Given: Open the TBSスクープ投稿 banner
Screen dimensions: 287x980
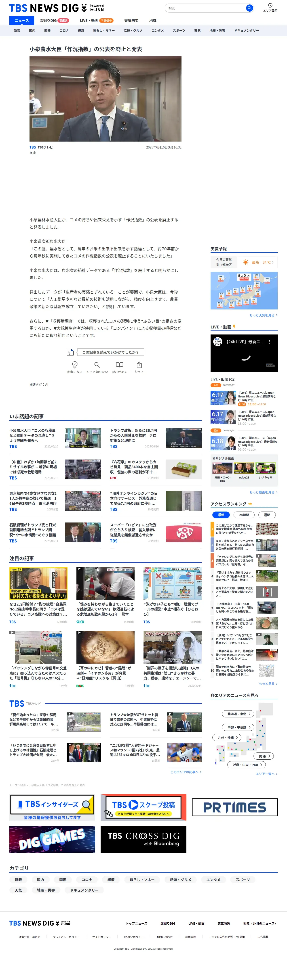Looking at the screenshot, I should click(143, 807).
